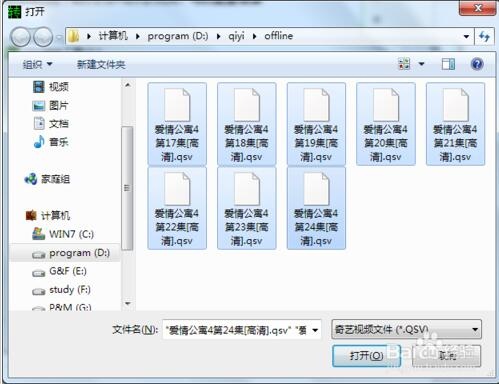499x384 pixels.
Task: Click the 视频 film icon in the sidebar
Action: coord(39,87)
